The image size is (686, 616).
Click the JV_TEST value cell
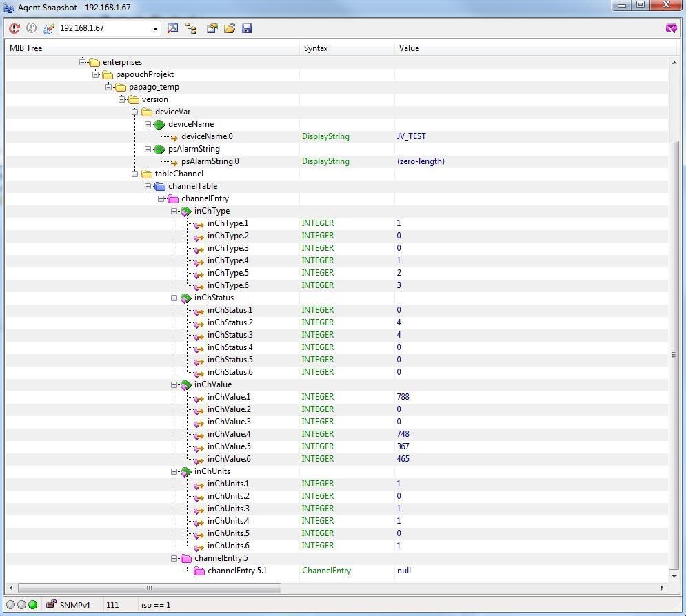(x=411, y=136)
